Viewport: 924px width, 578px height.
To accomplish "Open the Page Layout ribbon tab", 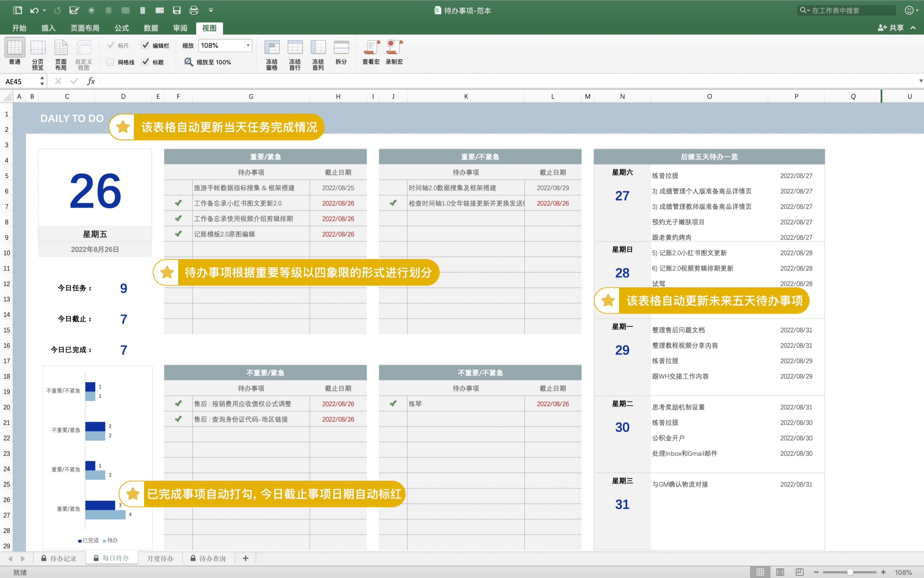I will point(85,28).
